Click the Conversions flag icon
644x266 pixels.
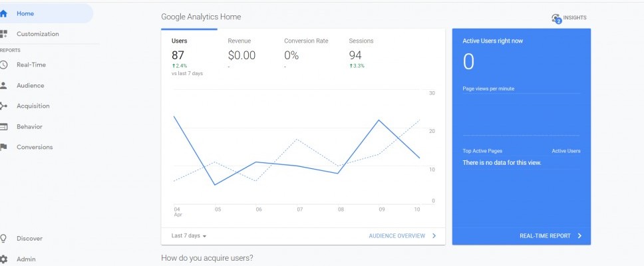pos(3,147)
